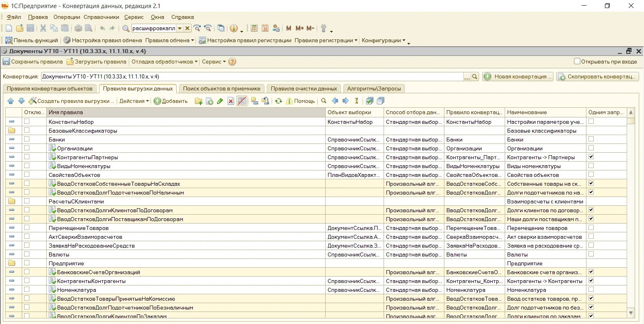
Task: Click the Open file folder icon
Action: (19, 28)
